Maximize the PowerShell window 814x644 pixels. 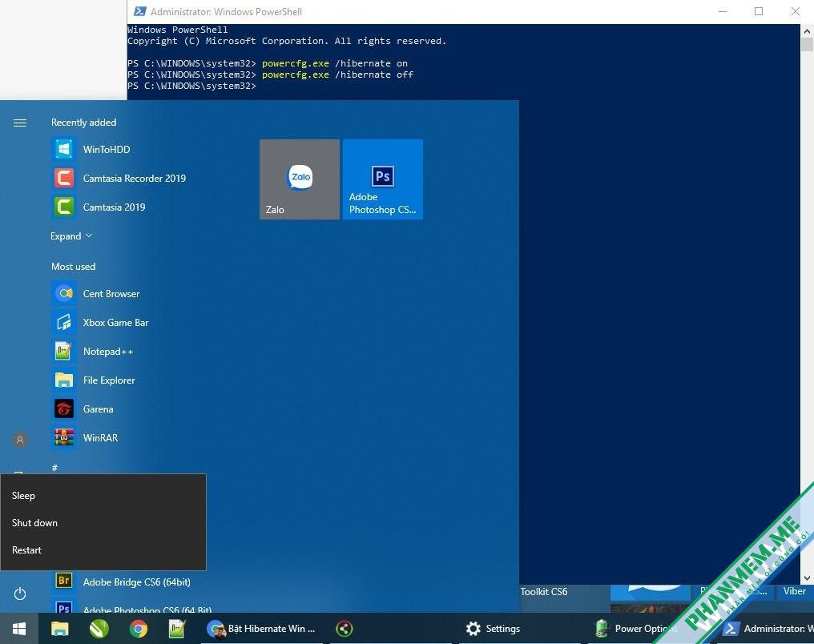pos(759,11)
